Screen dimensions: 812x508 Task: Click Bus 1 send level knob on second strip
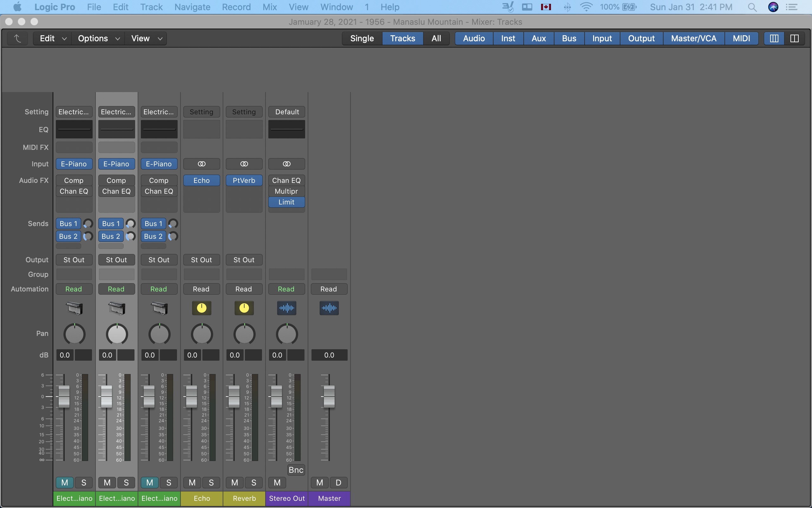[x=131, y=224]
